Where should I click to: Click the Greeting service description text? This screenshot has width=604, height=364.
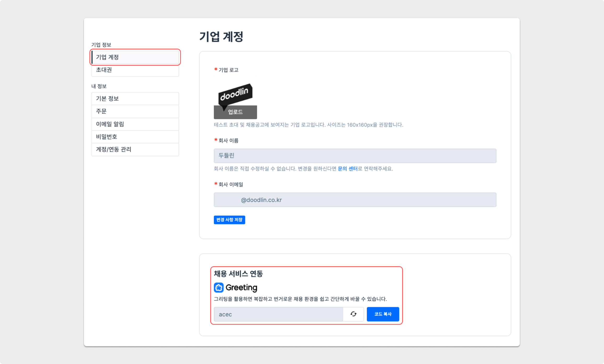[x=300, y=299]
